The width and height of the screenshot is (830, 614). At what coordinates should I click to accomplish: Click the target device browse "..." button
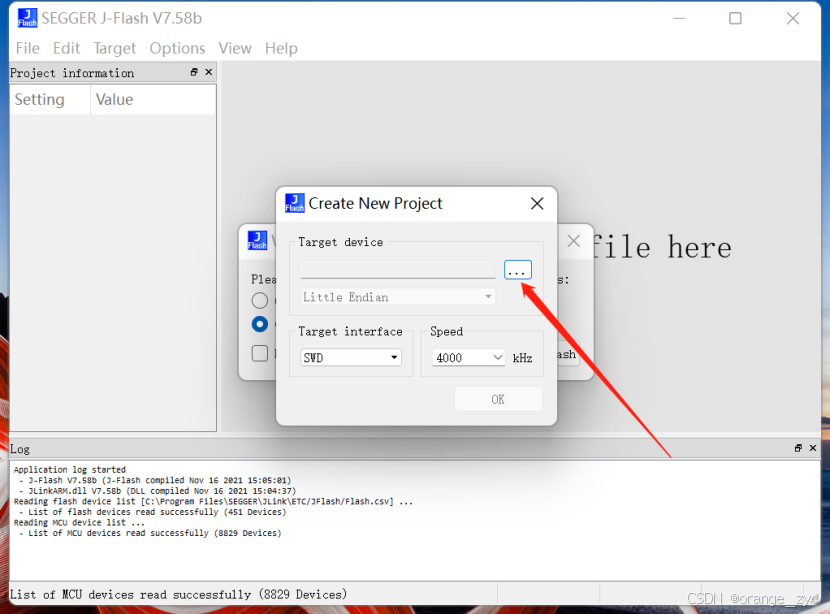518,270
